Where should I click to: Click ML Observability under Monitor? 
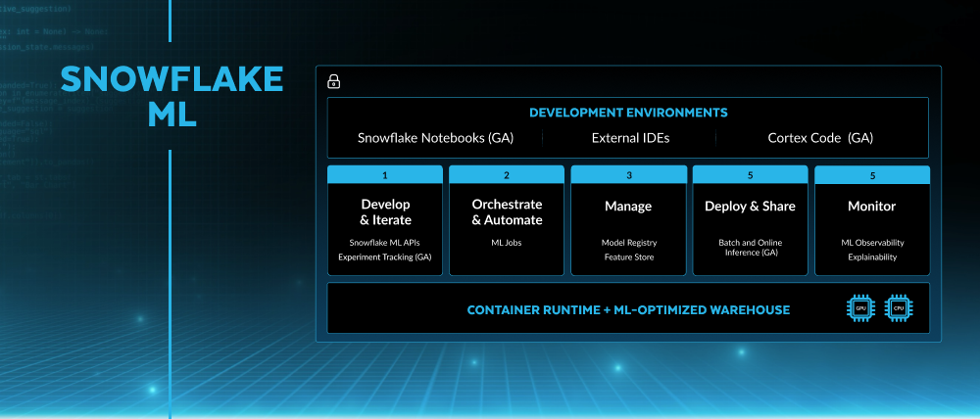pos(871,243)
